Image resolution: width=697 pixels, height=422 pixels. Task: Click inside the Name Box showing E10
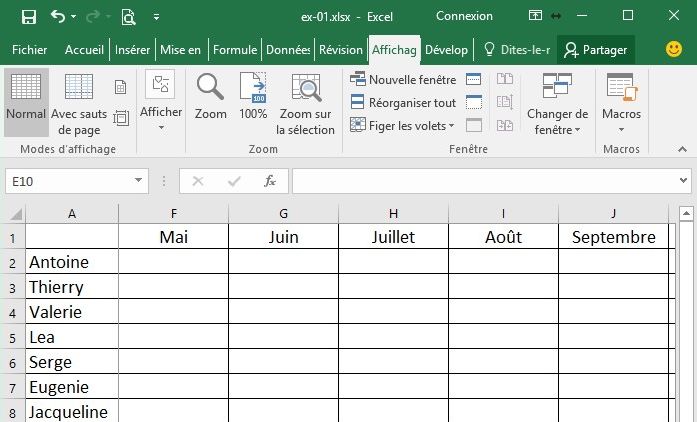point(68,181)
